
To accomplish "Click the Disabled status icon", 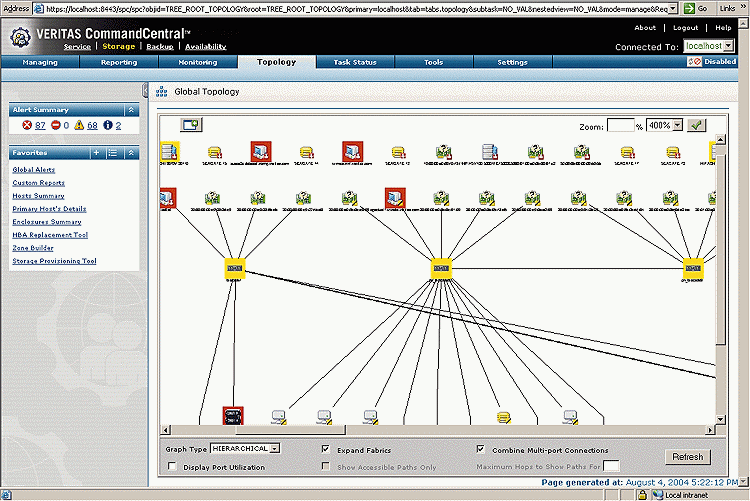I will (695, 62).
